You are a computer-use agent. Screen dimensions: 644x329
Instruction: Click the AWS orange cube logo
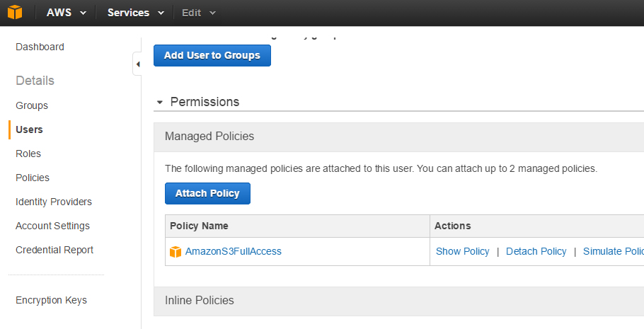(x=15, y=13)
